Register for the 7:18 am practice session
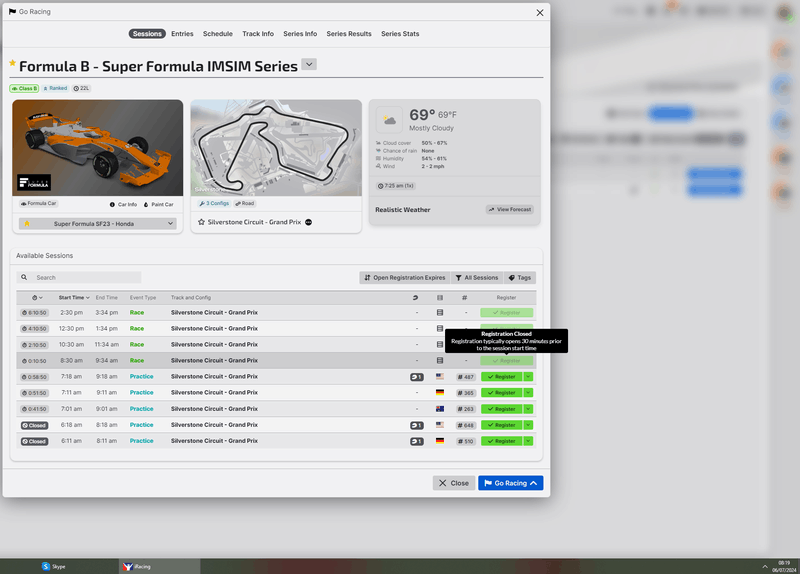The image size is (800, 574). [x=502, y=377]
